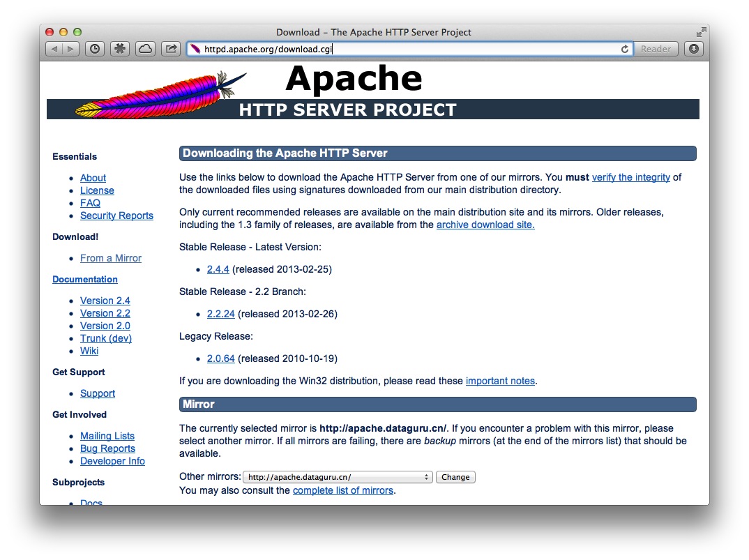The width and height of the screenshot is (749, 560).
Task: Click the 'Stable Release - Latest Version:' text
Action: (250, 247)
